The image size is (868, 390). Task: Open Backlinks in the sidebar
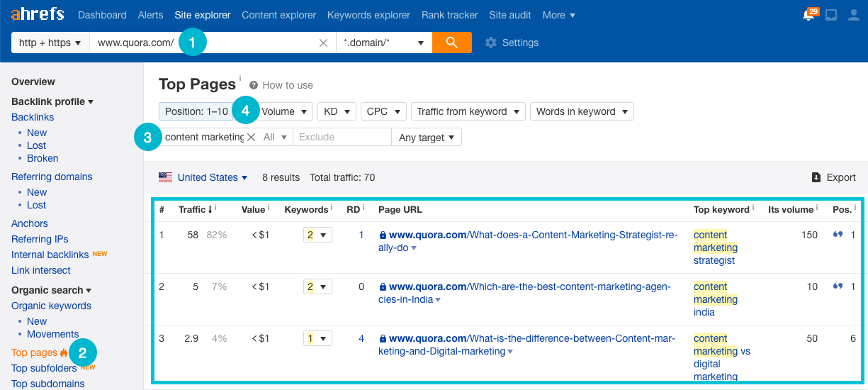click(33, 117)
